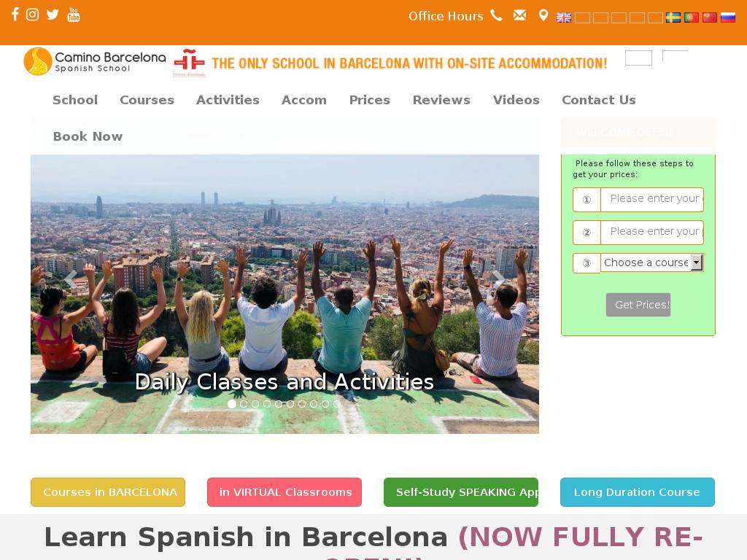Open the Facebook page icon
The height and width of the screenshot is (560, 747).
pos(15,15)
